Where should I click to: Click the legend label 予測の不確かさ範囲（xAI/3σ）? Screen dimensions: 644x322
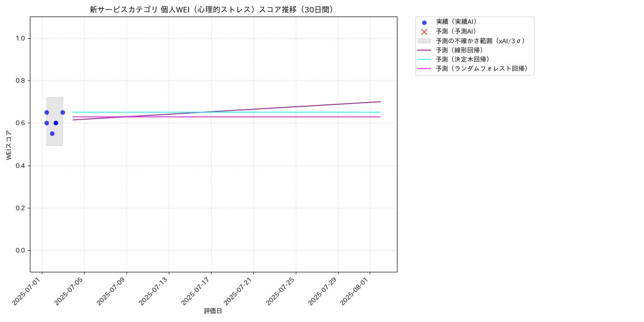tap(481, 41)
